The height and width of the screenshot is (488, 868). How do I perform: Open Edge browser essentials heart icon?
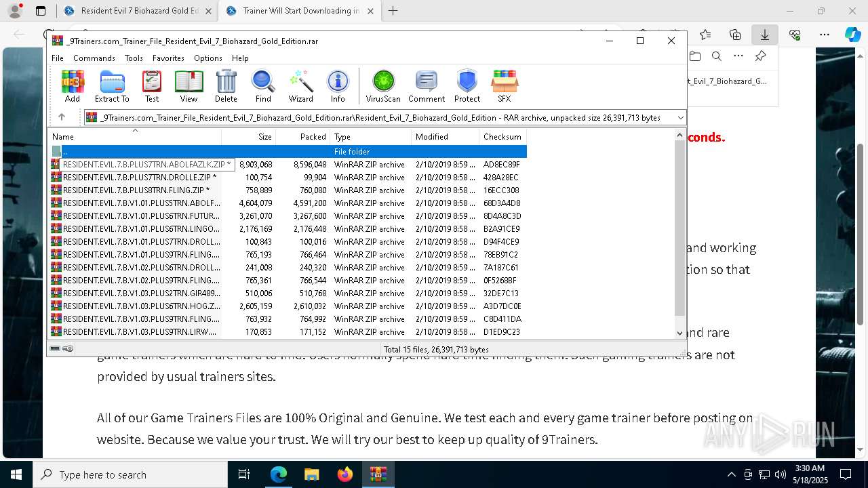tap(795, 35)
